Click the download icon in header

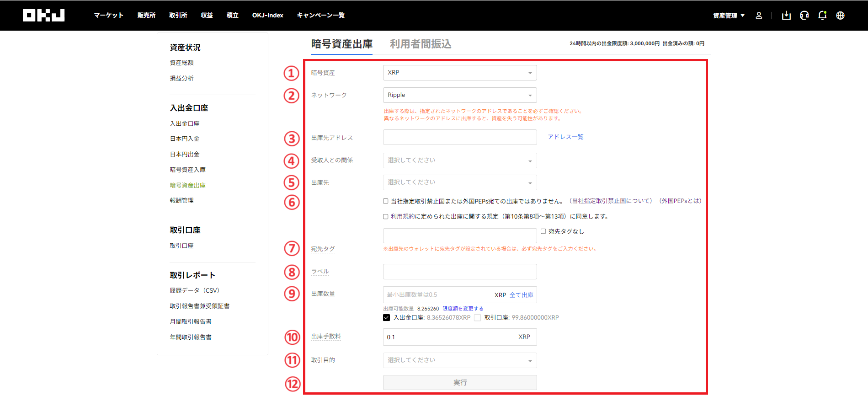pos(786,16)
